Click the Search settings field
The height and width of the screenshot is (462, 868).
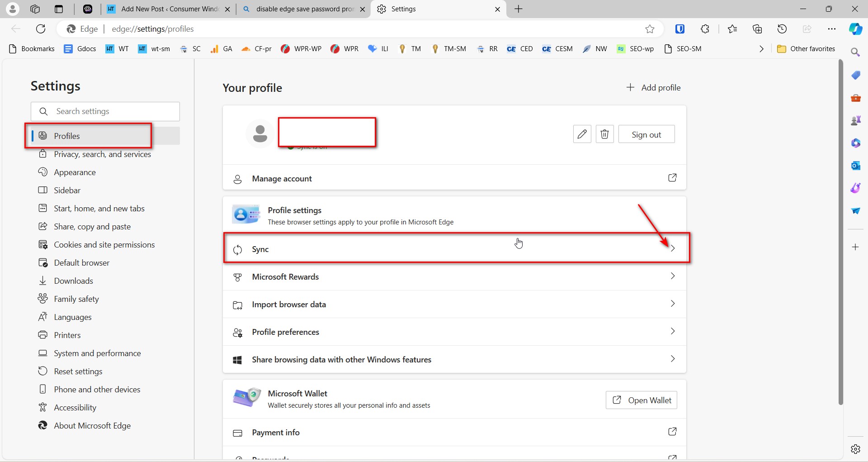pyautogui.click(x=105, y=111)
